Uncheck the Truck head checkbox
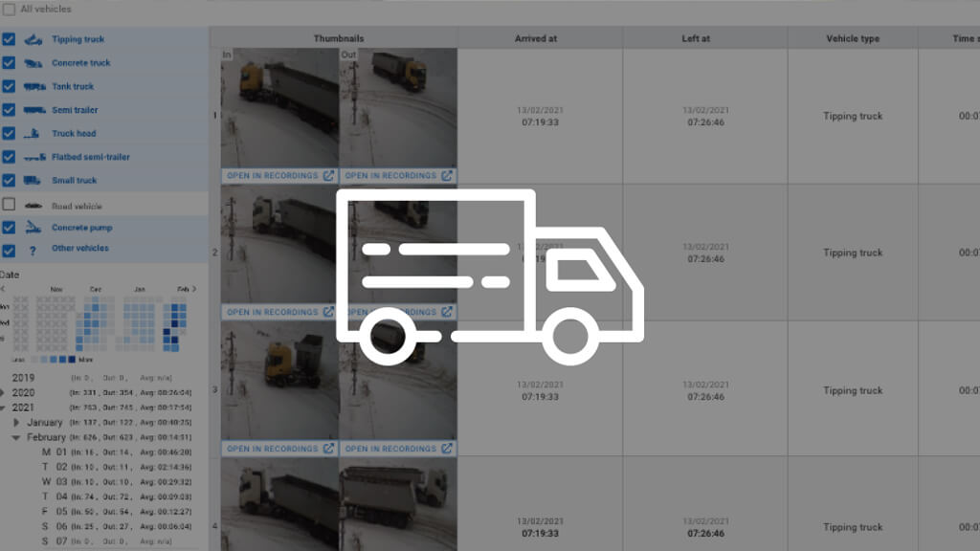Viewport: 980px width, 551px height. coord(9,133)
